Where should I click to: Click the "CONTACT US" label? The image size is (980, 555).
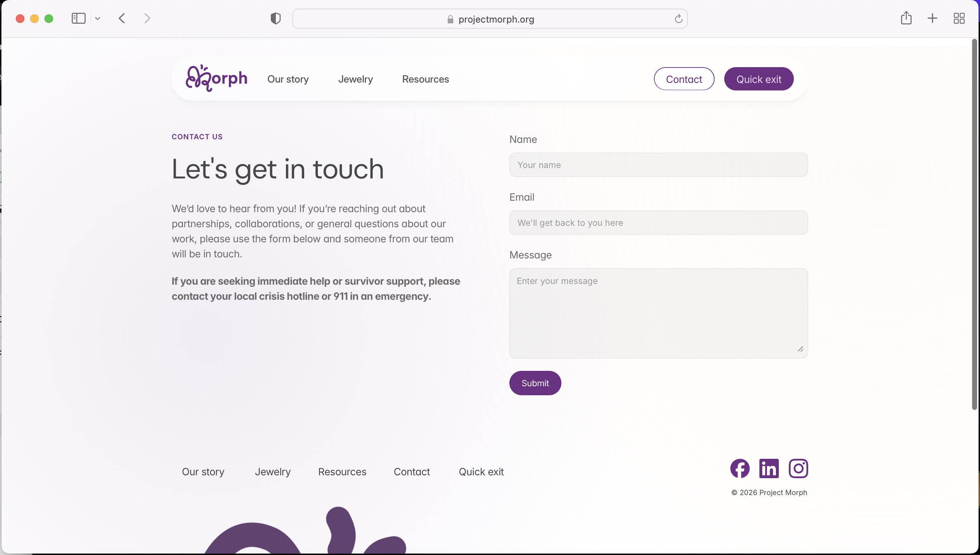pyautogui.click(x=197, y=137)
